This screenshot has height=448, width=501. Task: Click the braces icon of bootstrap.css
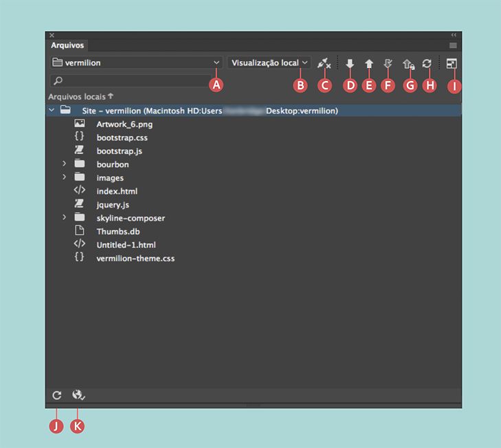point(79,137)
